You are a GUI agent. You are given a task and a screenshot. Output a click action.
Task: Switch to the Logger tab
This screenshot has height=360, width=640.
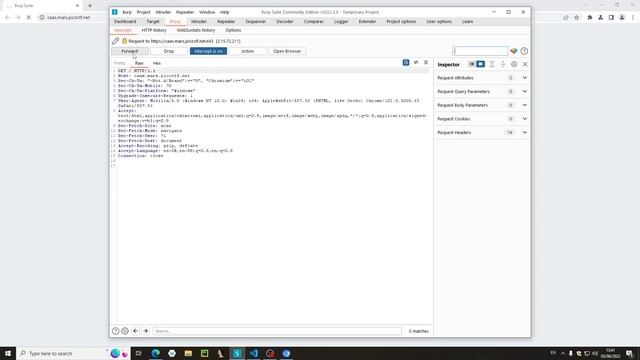[x=341, y=21]
